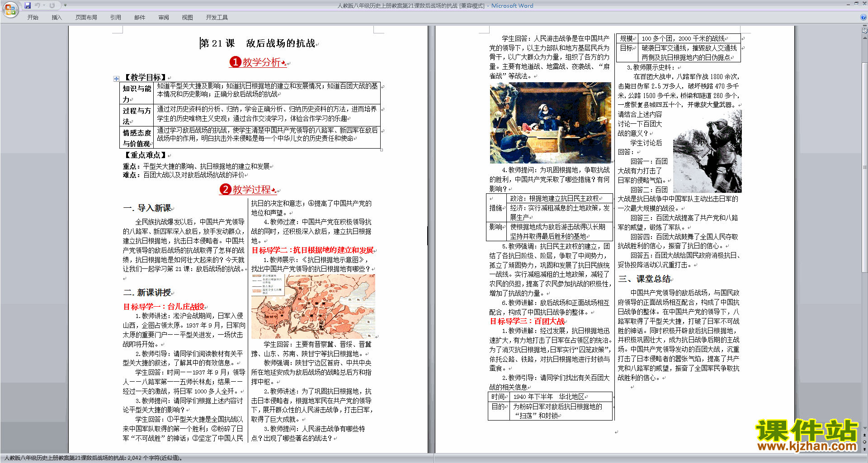Screen dimensions: 868x463
Task: Open the 开发工具 ribbon tab
Action: (217, 18)
